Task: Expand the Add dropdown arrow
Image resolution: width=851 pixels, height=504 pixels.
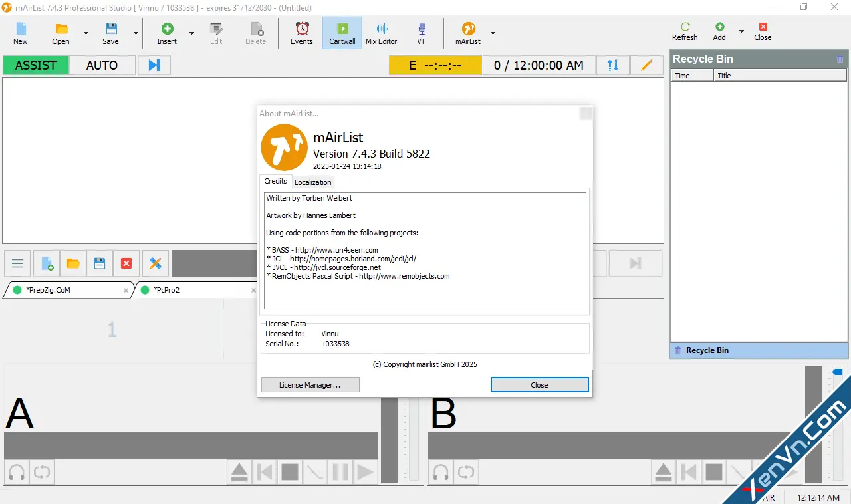Action: pyautogui.click(x=741, y=31)
